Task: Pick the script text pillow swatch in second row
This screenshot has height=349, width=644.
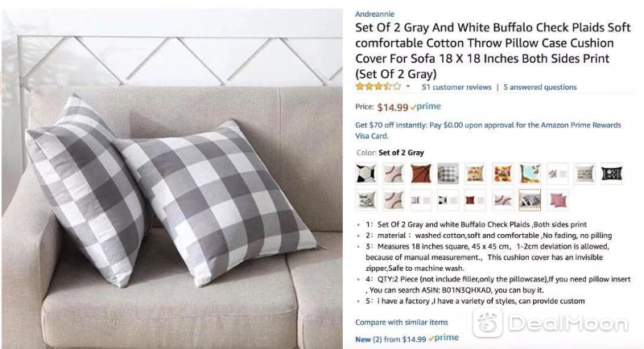Action: pyautogui.click(x=365, y=200)
